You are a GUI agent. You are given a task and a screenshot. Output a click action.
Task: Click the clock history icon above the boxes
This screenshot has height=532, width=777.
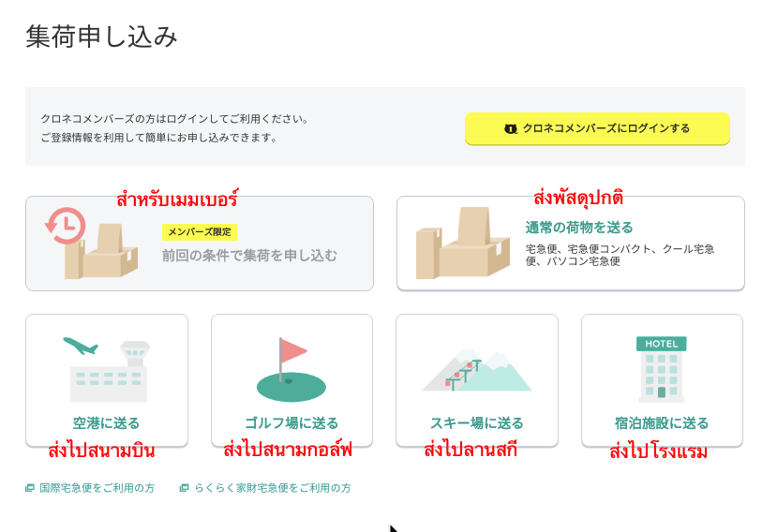[66, 226]
